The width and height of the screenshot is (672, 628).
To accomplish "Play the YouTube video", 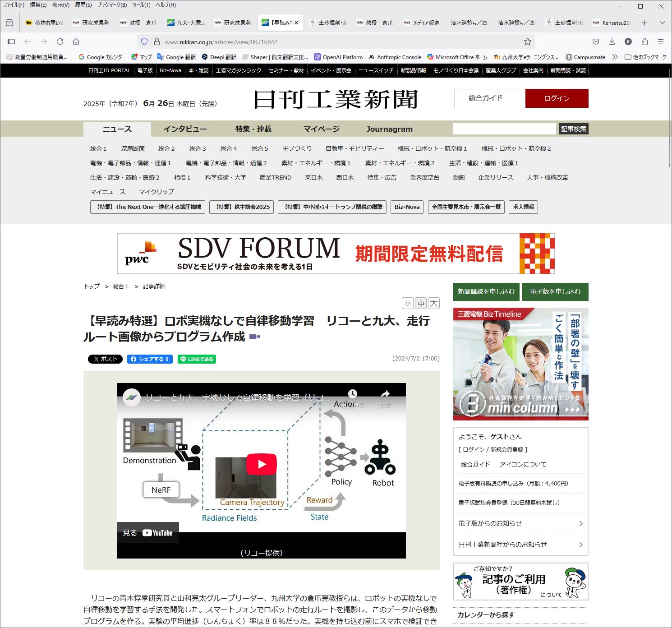I will 262,464.
